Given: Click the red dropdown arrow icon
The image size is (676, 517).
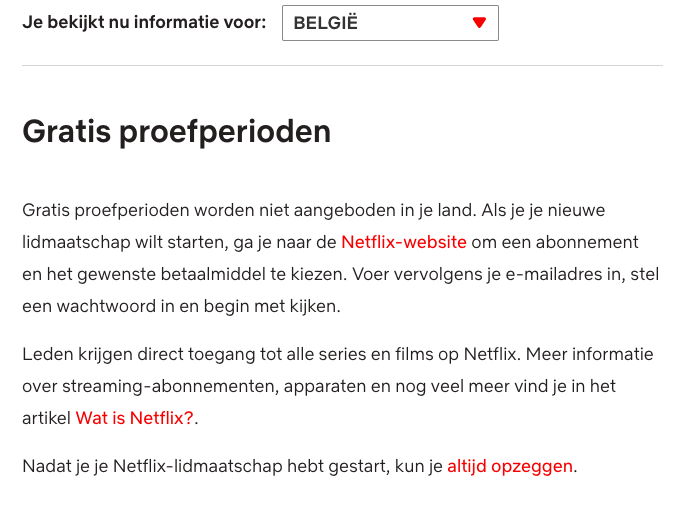Looking at the screenshot, I should coord(479,23).
